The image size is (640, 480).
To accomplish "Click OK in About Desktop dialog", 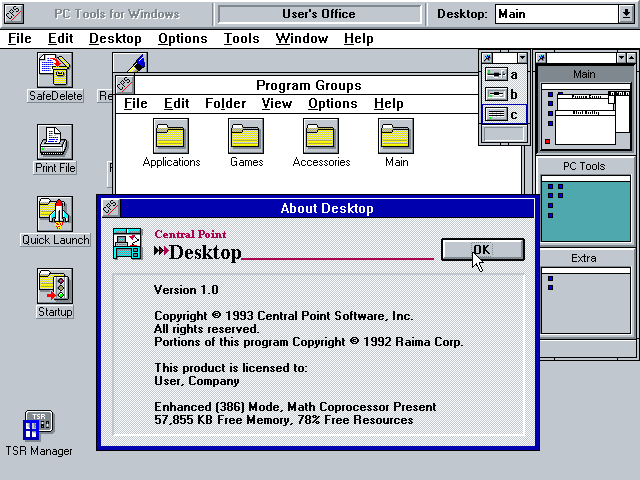I will 482,249.
